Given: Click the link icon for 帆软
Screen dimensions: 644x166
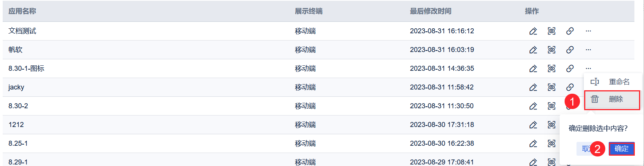Looking at the screenshot, I should point(570,50).
